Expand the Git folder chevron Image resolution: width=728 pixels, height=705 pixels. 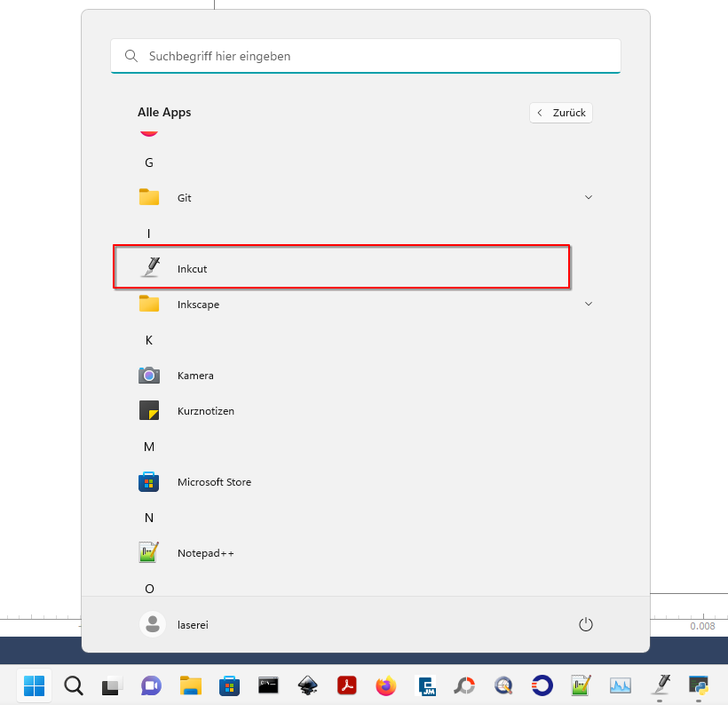(x=589, y=197)
